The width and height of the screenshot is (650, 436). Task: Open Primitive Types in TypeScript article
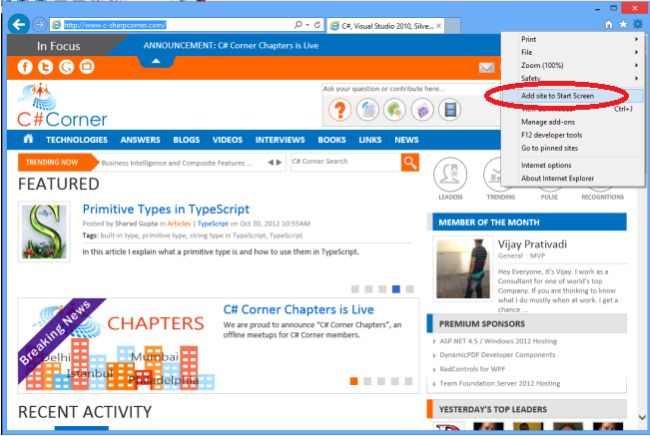(x=166, y=209)
